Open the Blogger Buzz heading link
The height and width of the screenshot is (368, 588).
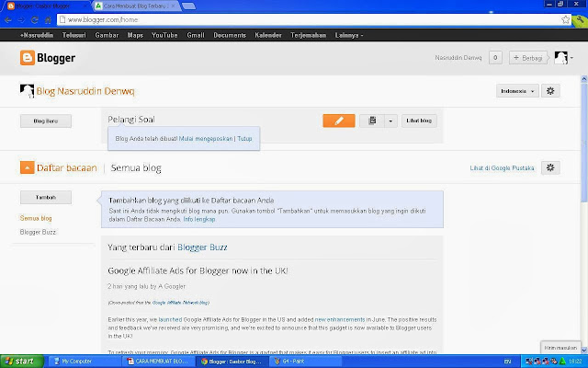click(x=202, y=247)
